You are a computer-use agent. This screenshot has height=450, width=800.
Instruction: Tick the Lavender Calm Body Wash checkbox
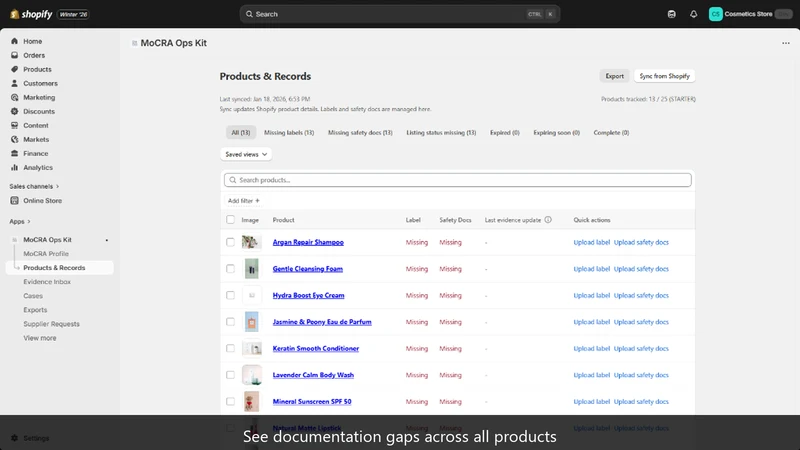(230, 375)
